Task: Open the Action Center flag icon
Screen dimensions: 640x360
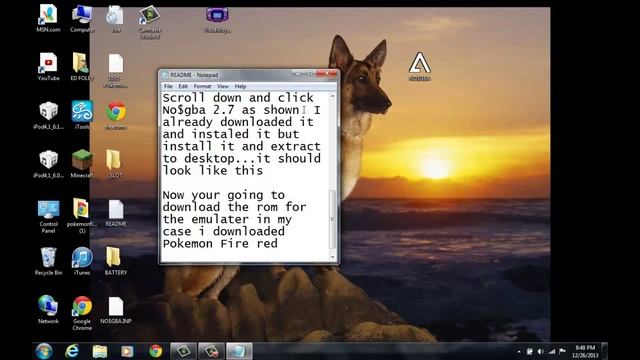Action: coord(562,351)
